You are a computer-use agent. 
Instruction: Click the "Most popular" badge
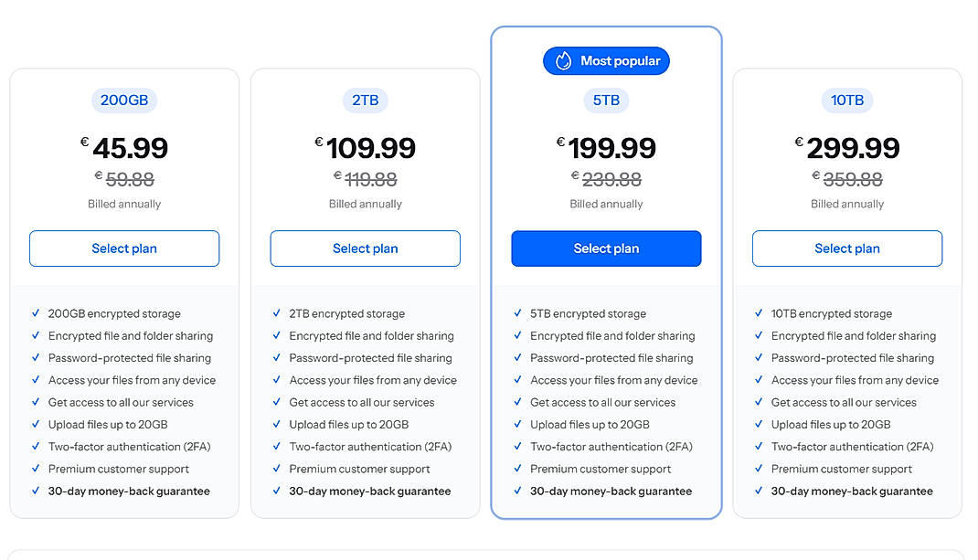click(606, 60)
